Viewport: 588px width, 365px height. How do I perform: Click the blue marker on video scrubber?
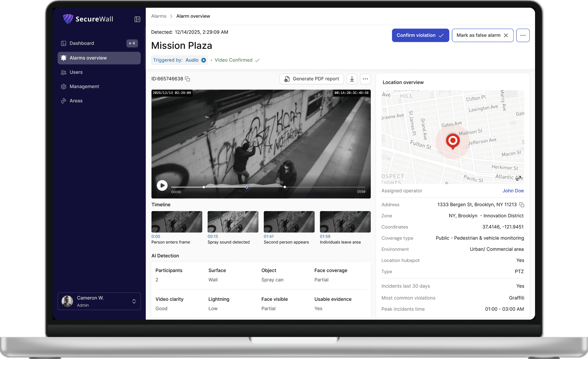247,187
